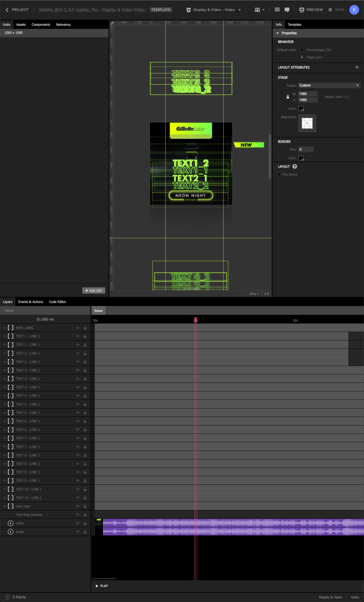Open the Layout help icon
The height and width of the screenshot is (602, 364).
295,167
